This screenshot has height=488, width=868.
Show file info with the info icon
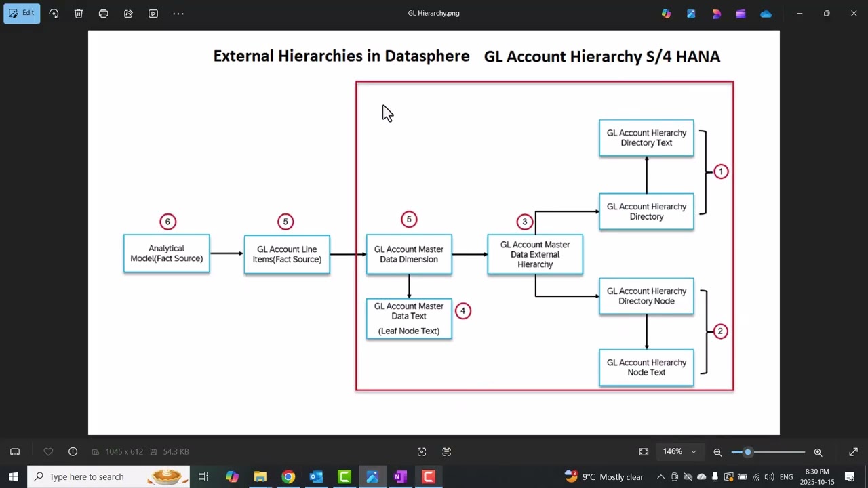tap(73, 452)
